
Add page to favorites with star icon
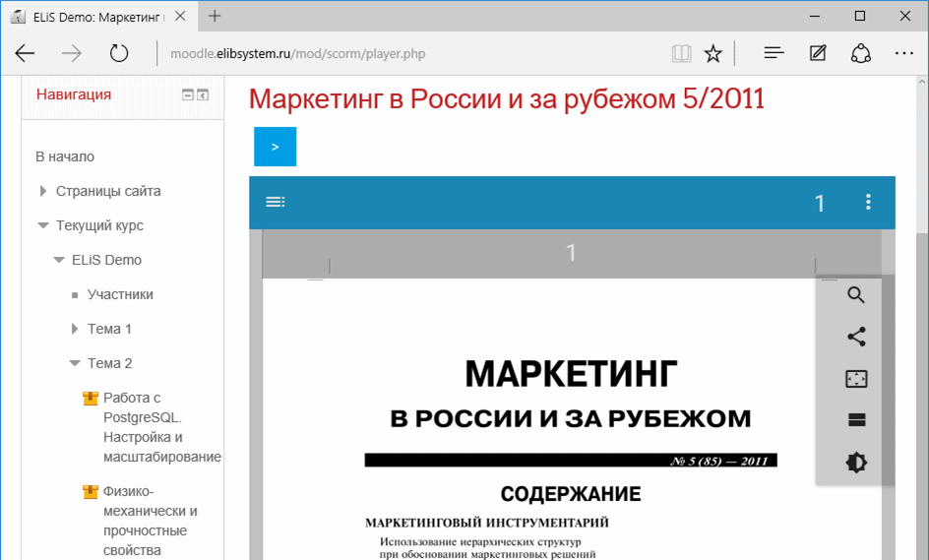[x=713, y=54]
